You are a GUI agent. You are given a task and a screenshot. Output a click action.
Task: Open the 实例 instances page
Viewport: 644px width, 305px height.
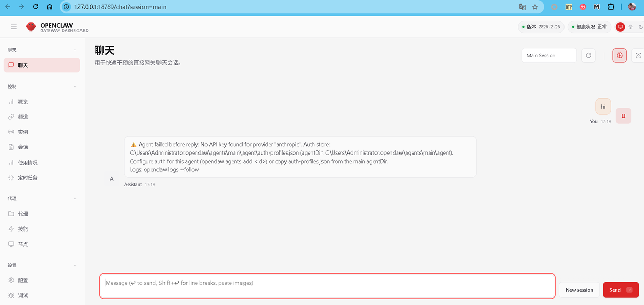pyautogui.click(x=42, y=132)
